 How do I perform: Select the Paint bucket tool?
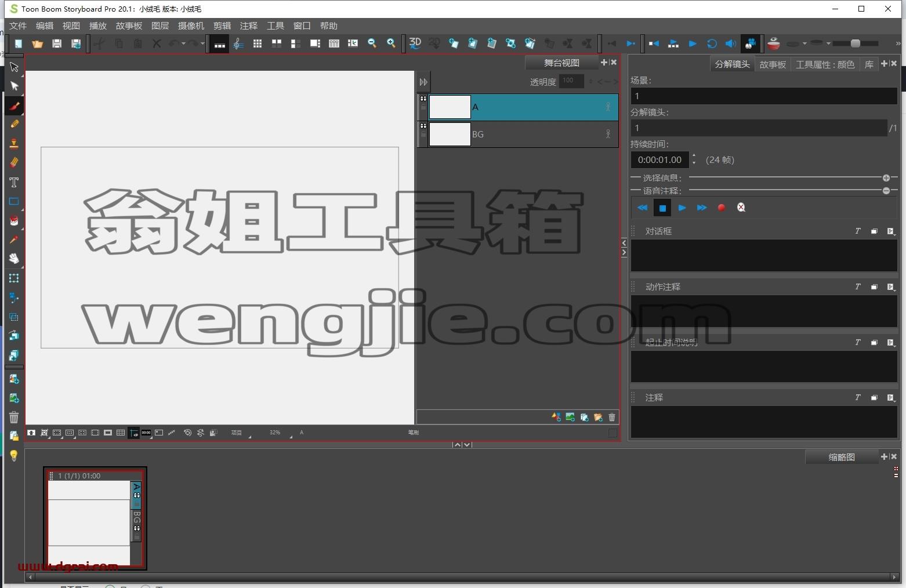pyautogui.click(x=15, y=220)
